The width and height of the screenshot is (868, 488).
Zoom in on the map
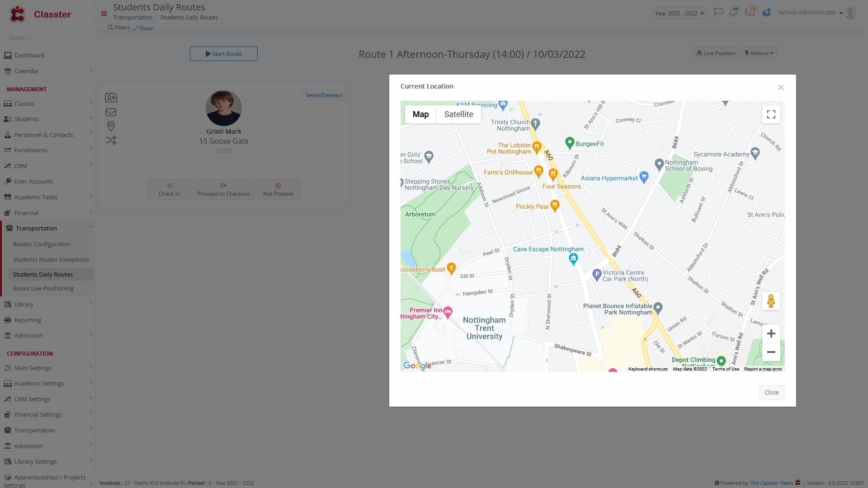point(771,333)
